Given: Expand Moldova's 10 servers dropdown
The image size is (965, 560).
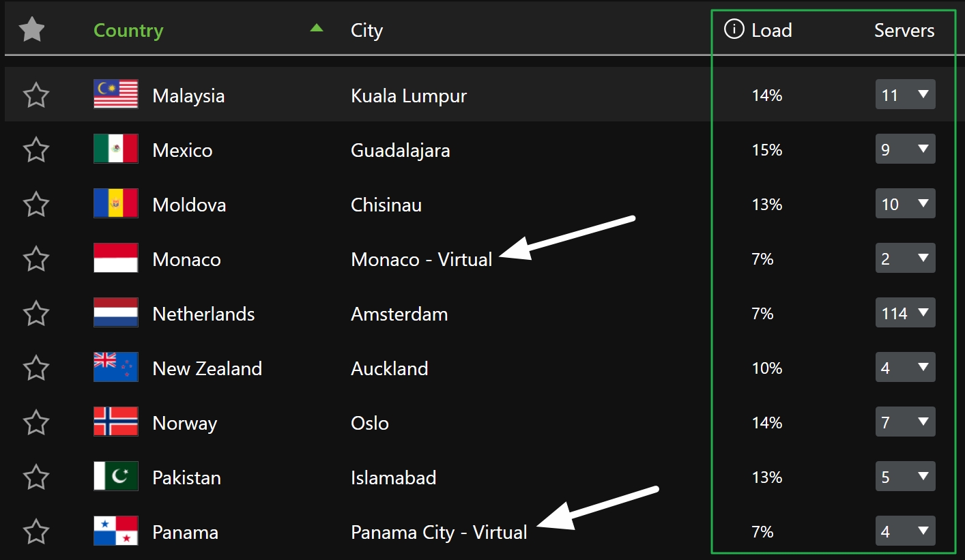Looking at the screenshot, I should [905, 204].
